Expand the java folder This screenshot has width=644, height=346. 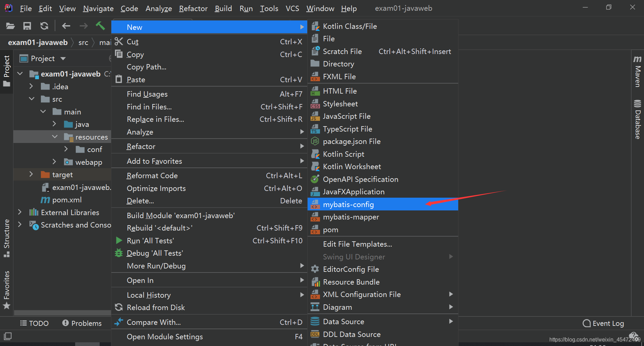click(x=54, y=124)
